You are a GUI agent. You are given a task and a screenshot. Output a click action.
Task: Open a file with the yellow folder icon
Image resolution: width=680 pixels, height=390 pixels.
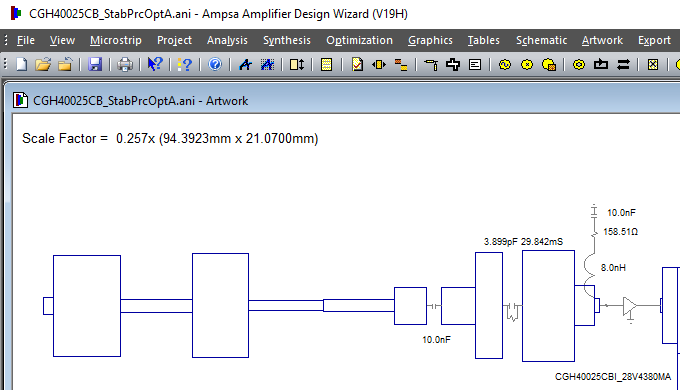[x=43, y=65]
